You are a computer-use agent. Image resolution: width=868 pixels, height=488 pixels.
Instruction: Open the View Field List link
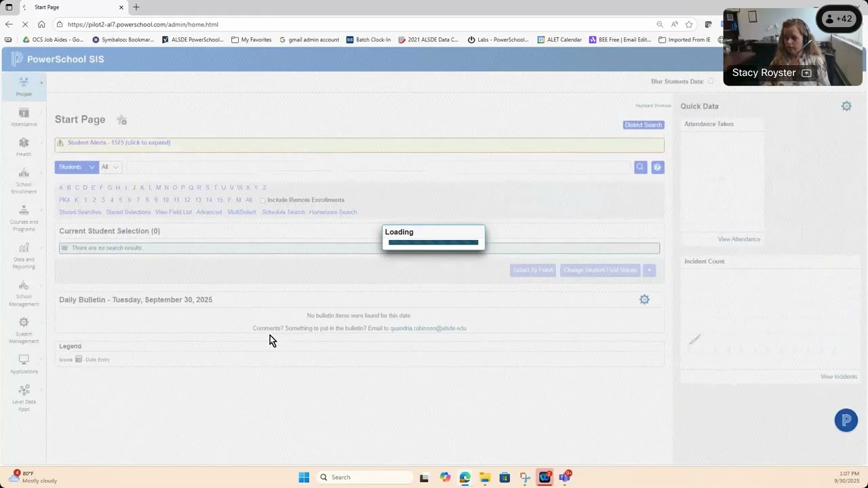(x=174, y=212)
